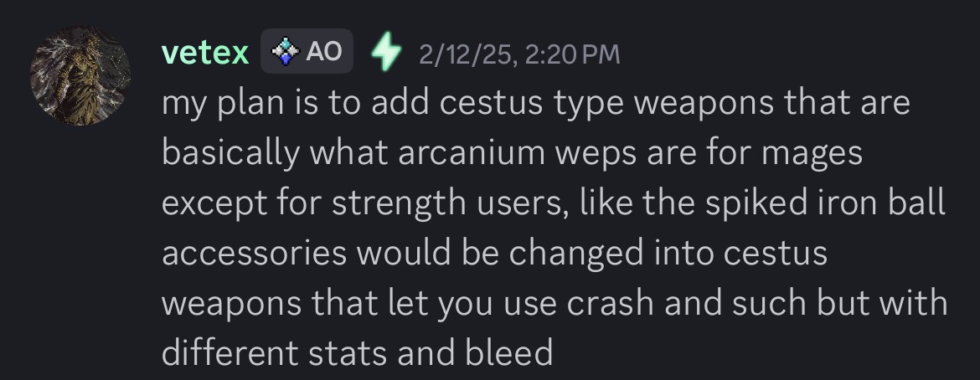Open the vetex username profile link
The width and height of the screenshot is (980, 380).
click(x=205, y=53)
